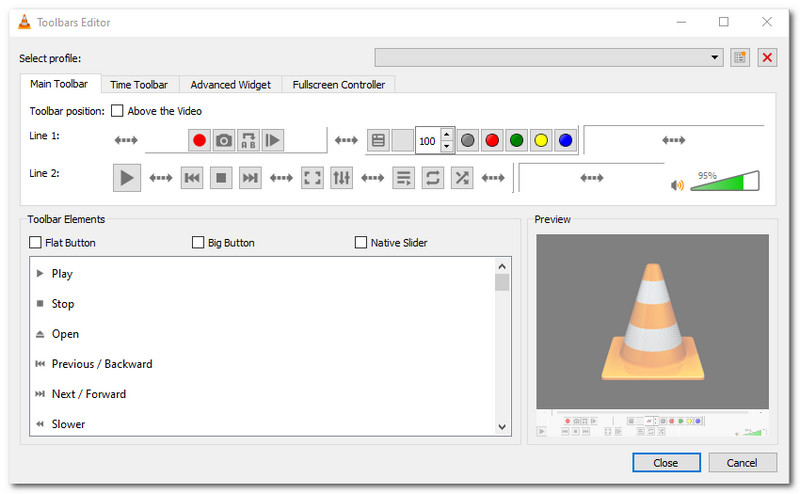Click the red Record button icon
The width and height of the screenshot is (800, 494).
(x=200, y=141)
